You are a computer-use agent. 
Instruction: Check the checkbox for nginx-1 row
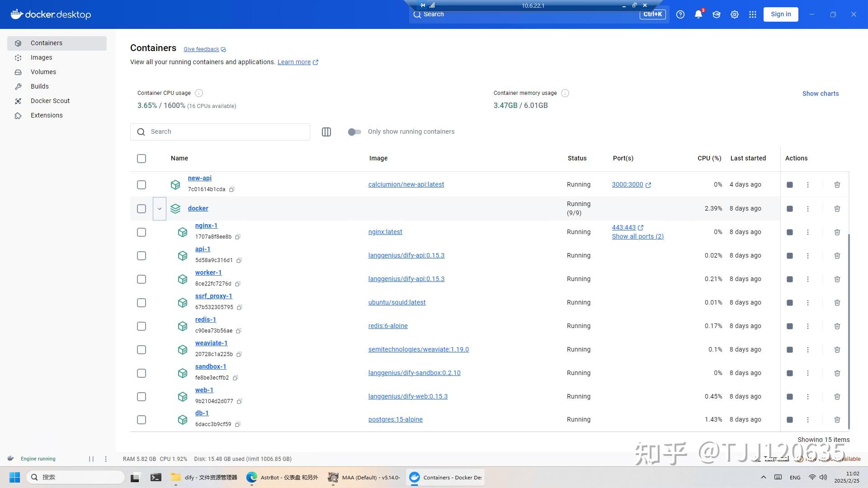(x=141, y=232)
